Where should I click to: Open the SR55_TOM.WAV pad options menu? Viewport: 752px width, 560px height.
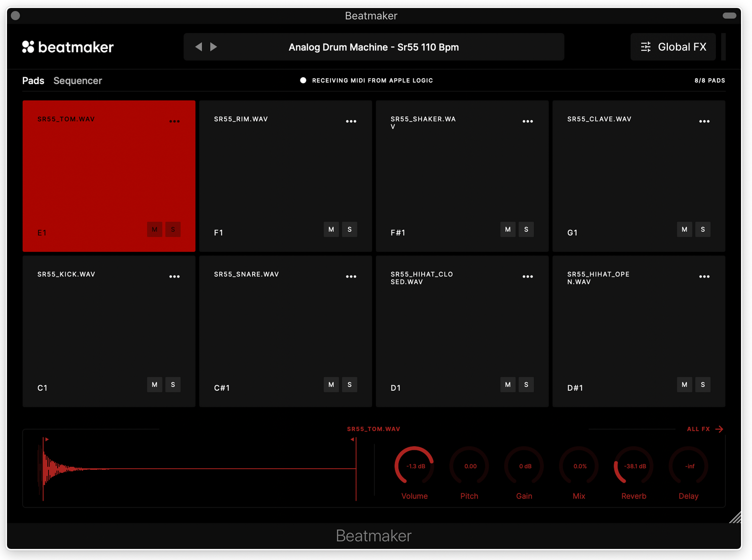[x=174, y=121]
